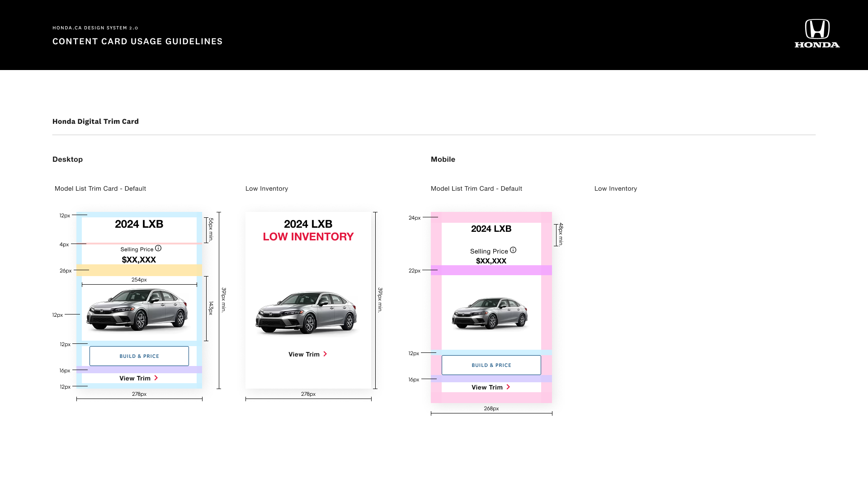868x488 pixels.
Task: Click the red "LOW INVENTORY" card text
Action: tap(308, 237)
